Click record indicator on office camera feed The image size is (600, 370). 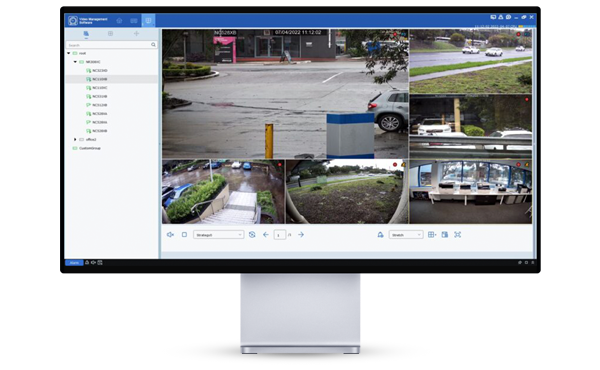pyautogui.click(x=519, y=165)
